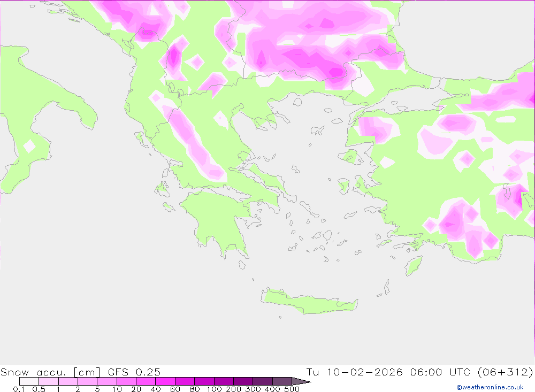Viewport: 535px width, 392px height.
Task: Click the '0.5' legend value label
Action: 39,389
